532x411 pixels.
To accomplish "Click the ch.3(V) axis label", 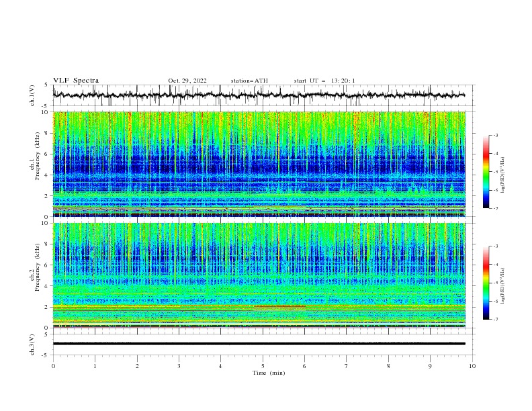I will click(x=32, y=345).
